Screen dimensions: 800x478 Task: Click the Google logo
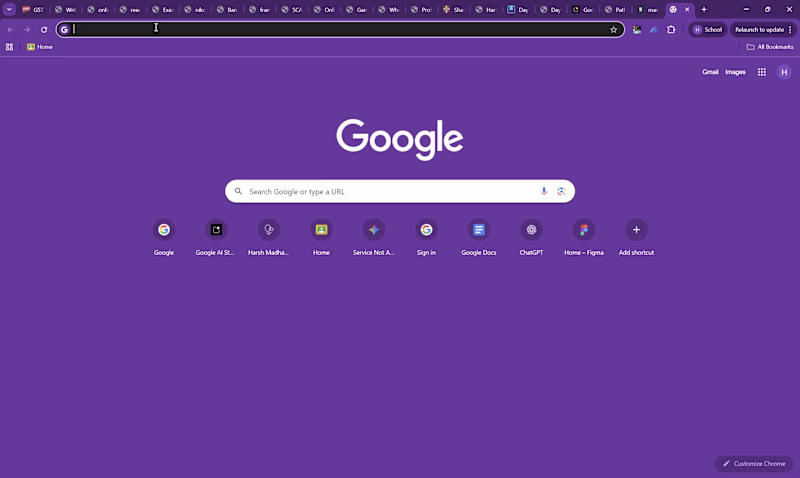(399, 139)
